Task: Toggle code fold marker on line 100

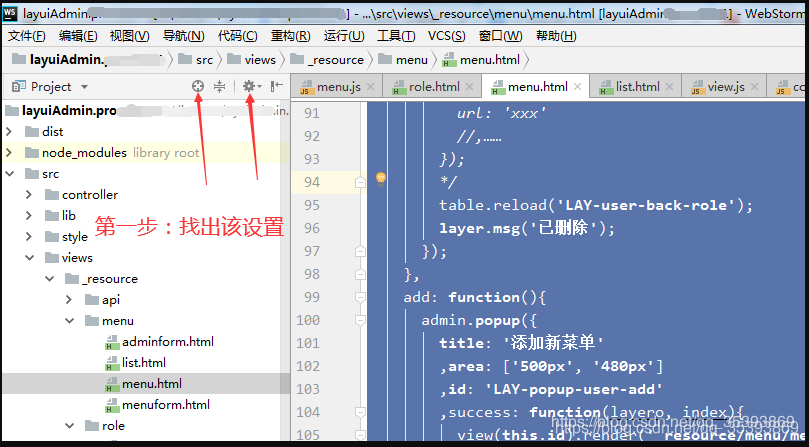Action: [x=360, y=321]
